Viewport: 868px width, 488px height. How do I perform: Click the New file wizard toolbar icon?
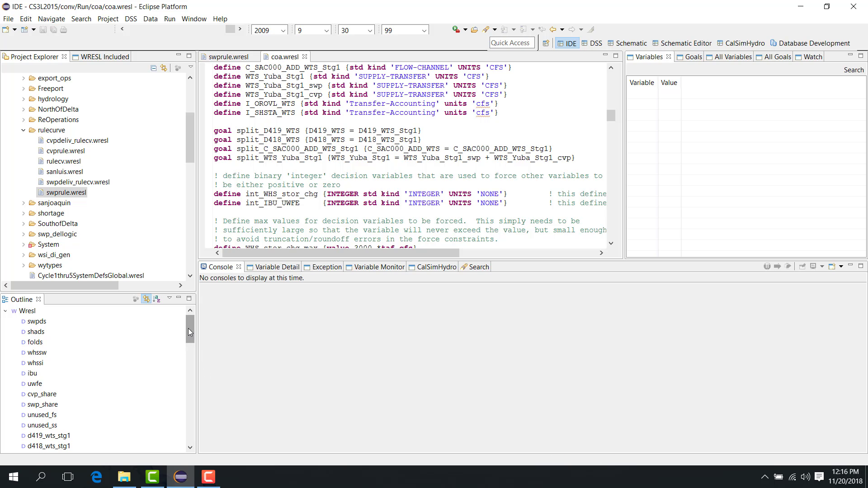[5, 30]
